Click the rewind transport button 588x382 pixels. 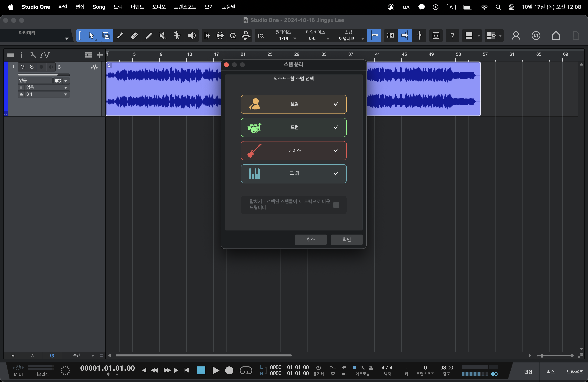pos(155,370)
